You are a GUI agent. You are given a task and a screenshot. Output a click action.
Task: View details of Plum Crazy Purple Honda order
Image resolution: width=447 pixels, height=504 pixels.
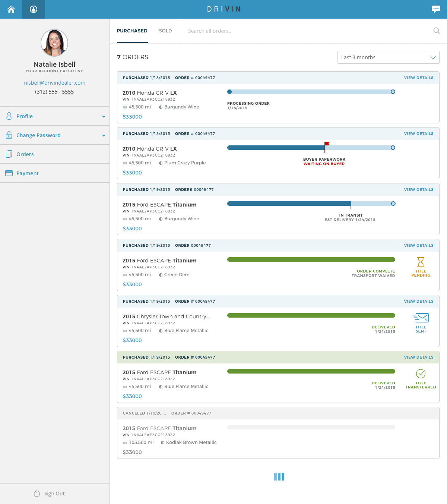click(419, 134)
